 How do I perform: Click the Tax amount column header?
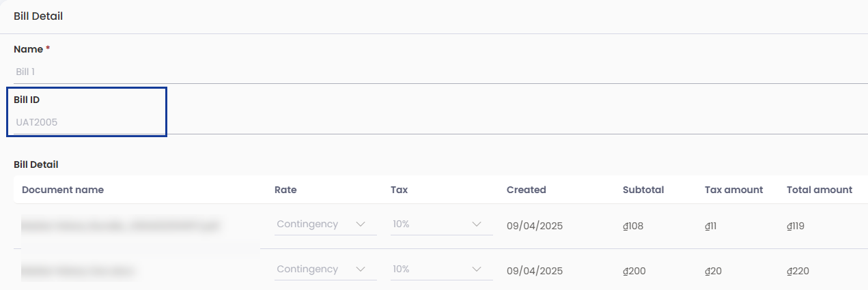pyautogui.click(x=733, y=190)
